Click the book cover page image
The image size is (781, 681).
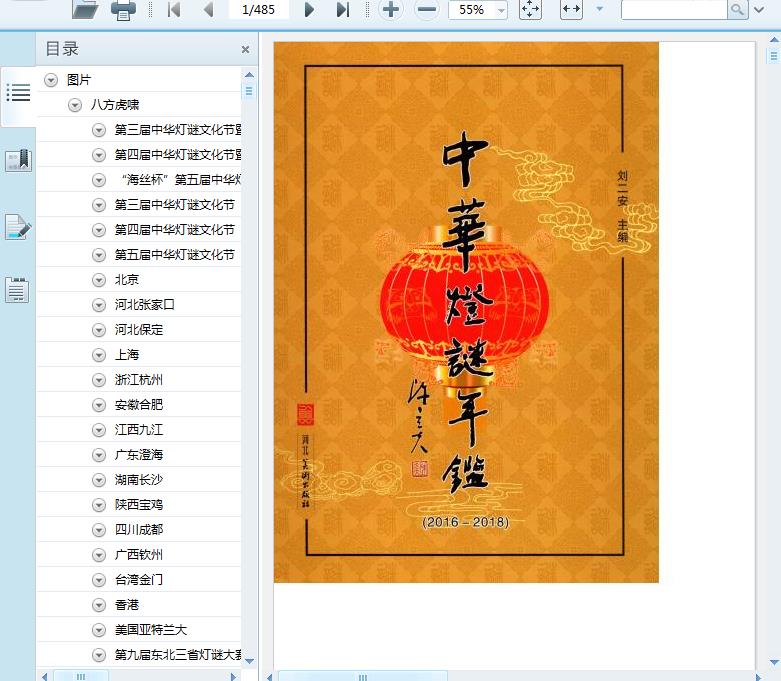[x=466, y=312]
